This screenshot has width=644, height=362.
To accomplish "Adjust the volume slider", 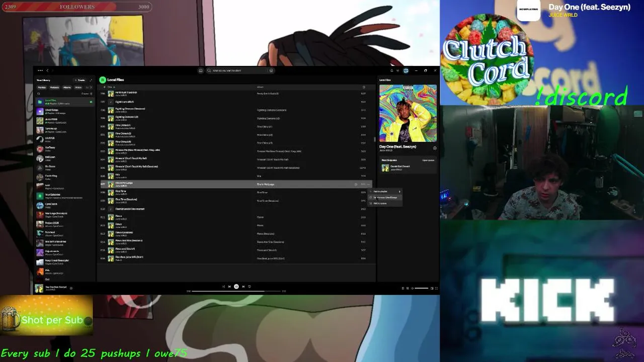I will point(422,288).
